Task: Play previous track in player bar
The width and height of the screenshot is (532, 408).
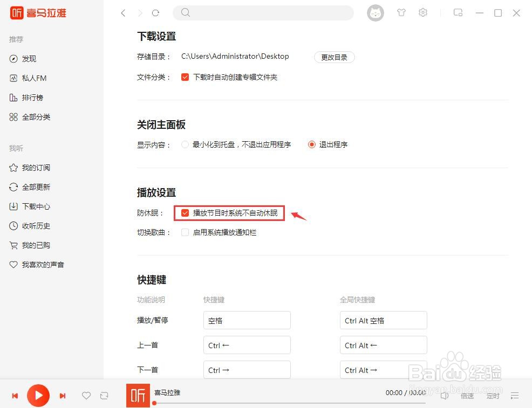Action: (15, 396)
